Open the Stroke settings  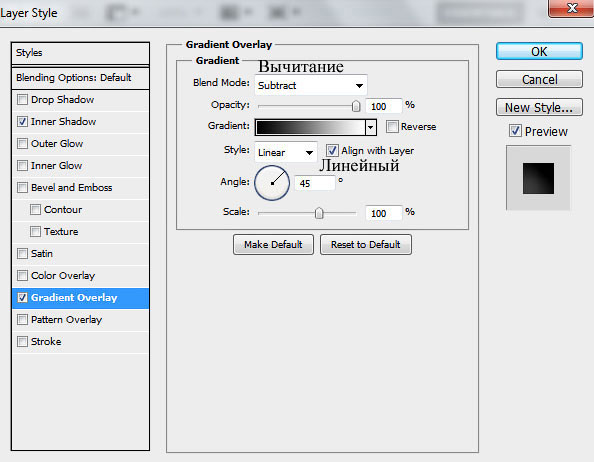(46, 342)
